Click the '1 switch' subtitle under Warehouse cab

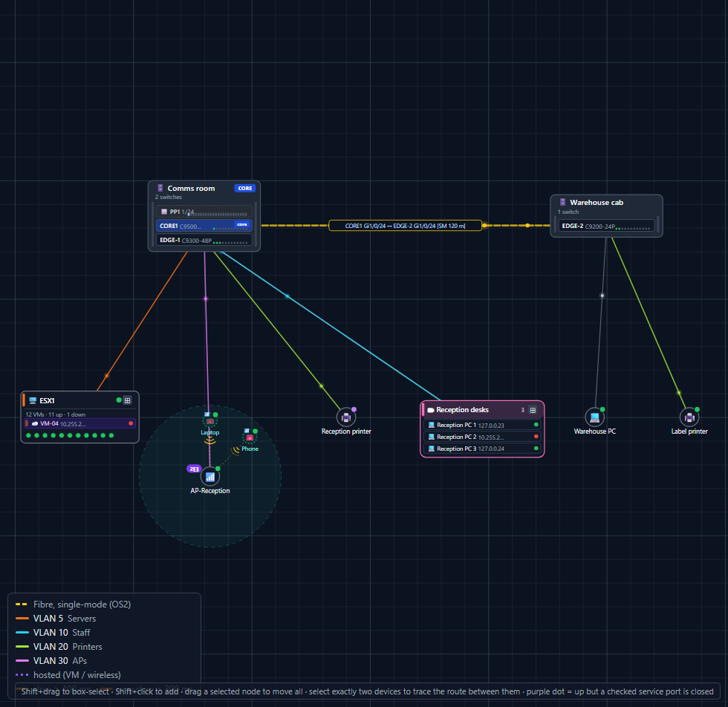click(568, 212)
